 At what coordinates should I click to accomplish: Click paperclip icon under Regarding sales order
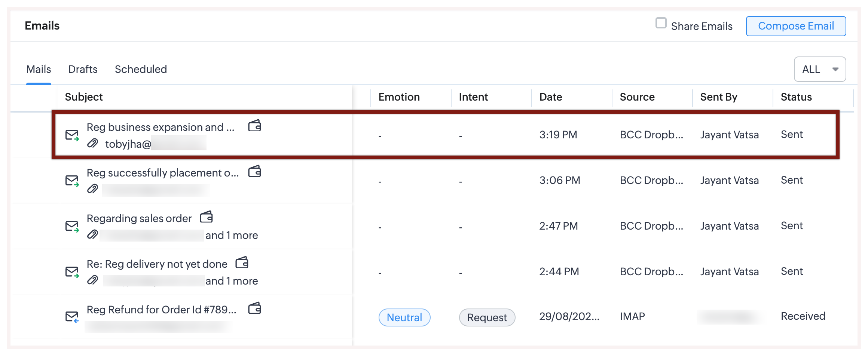(x=92, y=234)
